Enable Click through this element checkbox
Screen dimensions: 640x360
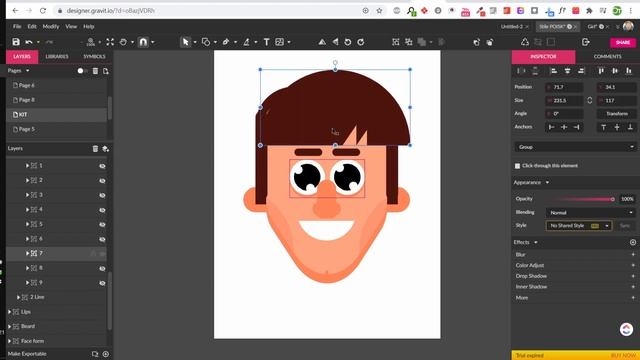click(x=518, y=166)
